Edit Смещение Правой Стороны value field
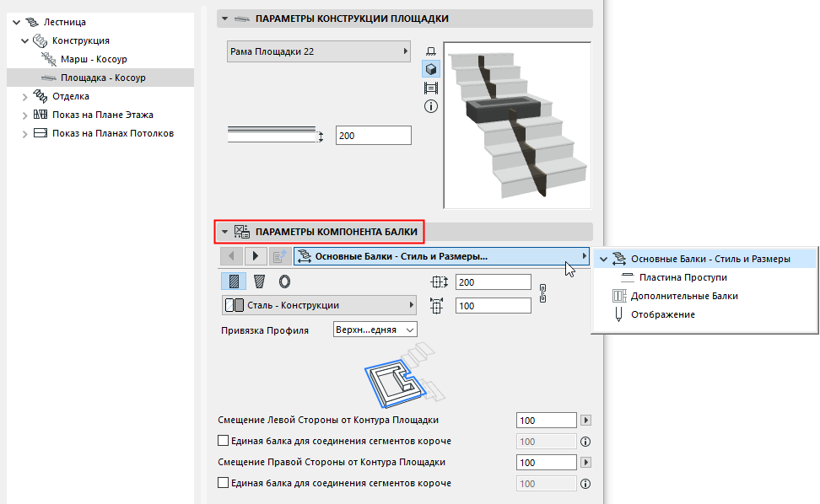Image resolution: width=820 pixels, height=504 pixels. click(x=547, y=462)
